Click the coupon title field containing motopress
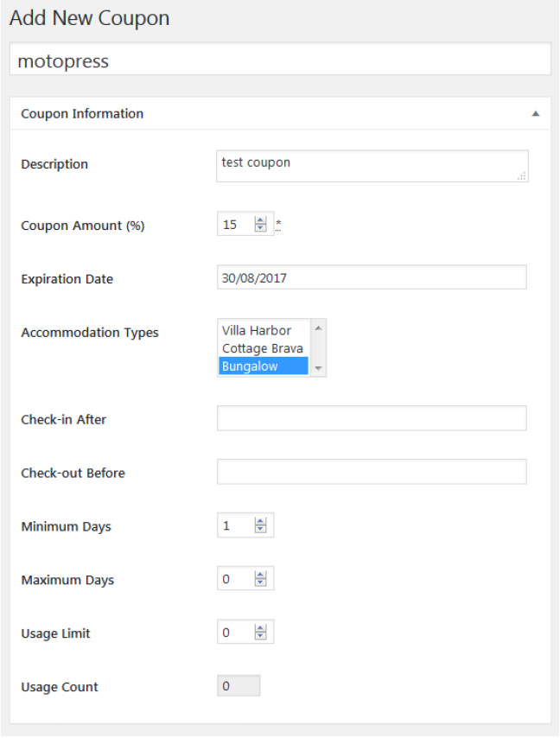The image size is (560, 738). point(279,62)
